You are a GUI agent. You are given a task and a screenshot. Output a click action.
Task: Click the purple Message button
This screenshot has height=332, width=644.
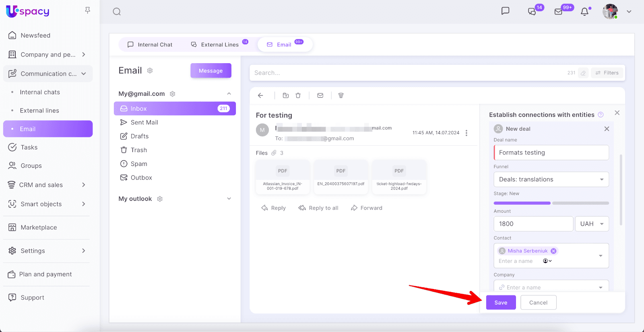point(211,71)
